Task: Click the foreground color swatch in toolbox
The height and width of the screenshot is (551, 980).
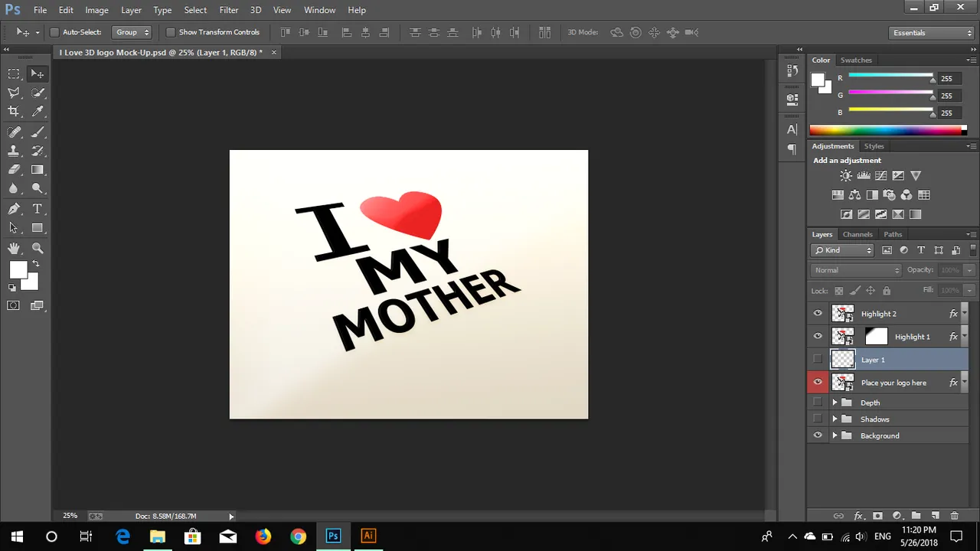Action: 18,269
